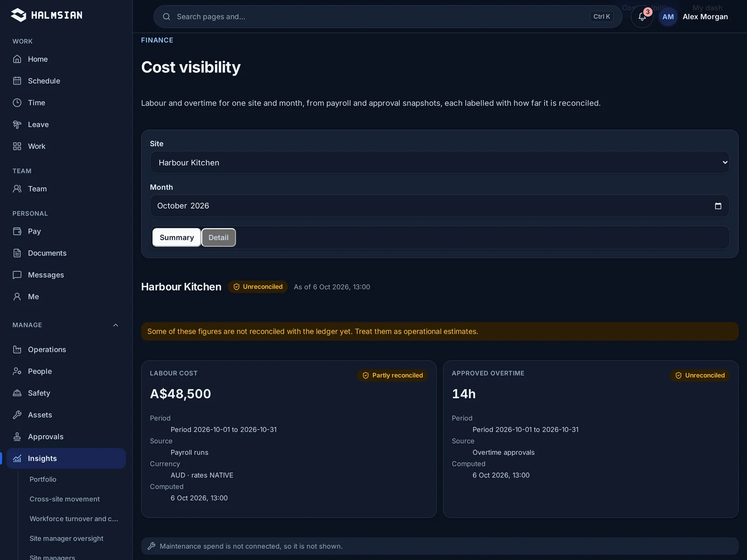Click the Halmsian logo icon
Screen dimensions: 747x560
pyautogui.click(x=19, y=15)
